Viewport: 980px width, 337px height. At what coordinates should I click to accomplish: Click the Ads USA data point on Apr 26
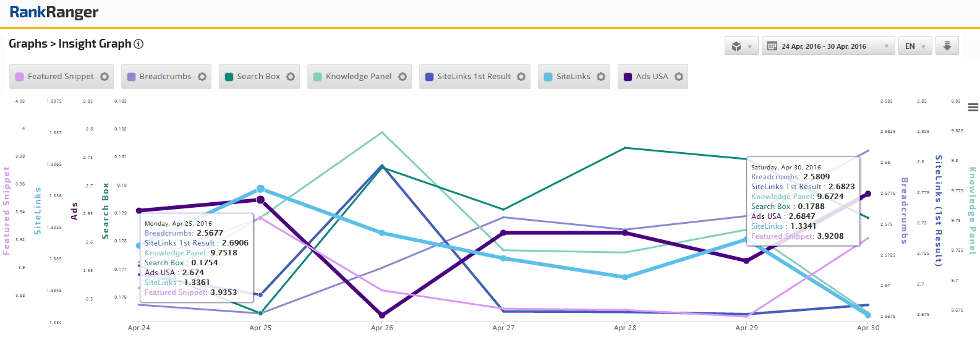[x=382, y=315]
